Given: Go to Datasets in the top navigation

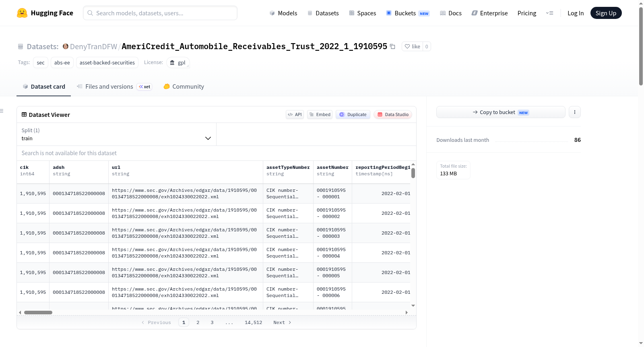Looking at the screenshot, I should pos(323,13).
